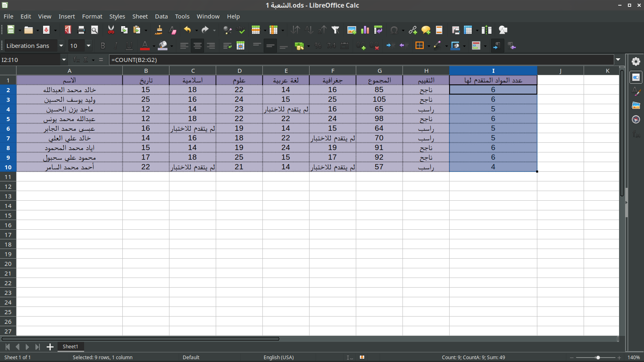Switch to the Sheet1 tab
The width and height of the screenshot is (644, 362).
coord(70,347)
